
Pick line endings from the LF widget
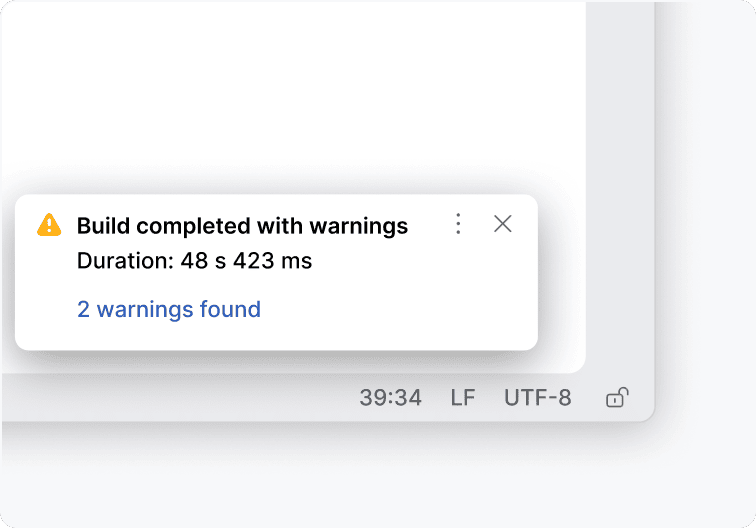463,398
